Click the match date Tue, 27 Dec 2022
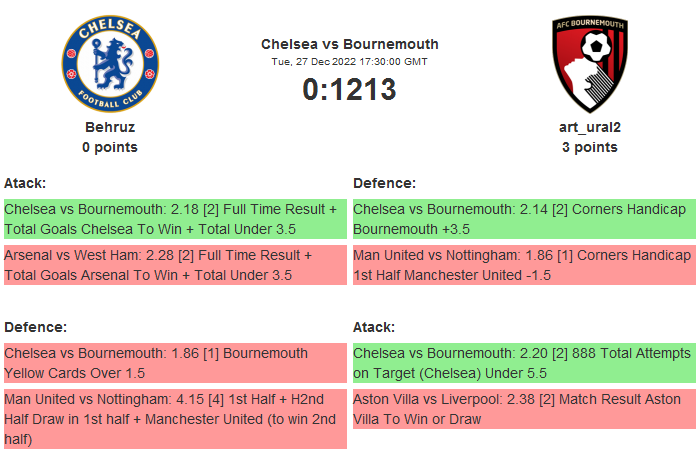Screen dimensions: 700x460 point(349,61)
